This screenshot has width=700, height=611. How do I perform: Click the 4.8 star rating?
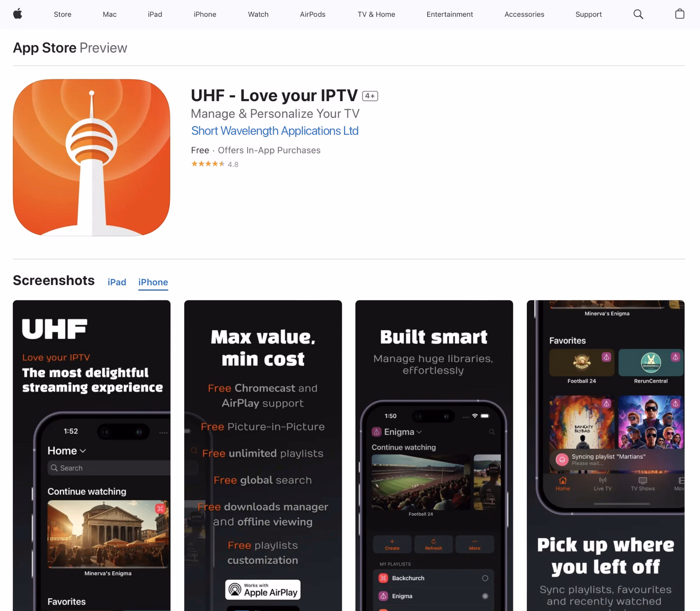[214, 164]
